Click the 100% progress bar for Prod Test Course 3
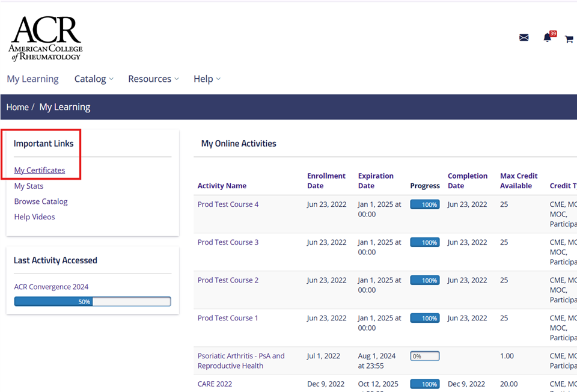 (425, 242)
